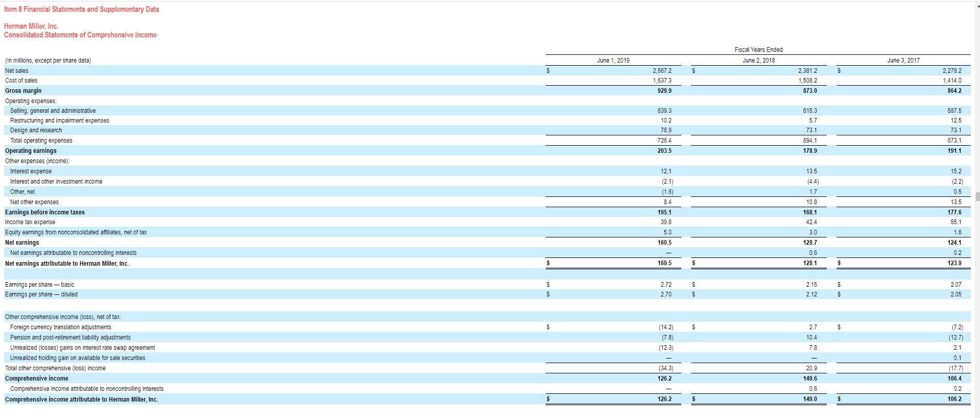Viewport: 980px width, 418px height.
Task: Click 'Earnings per share — basic' label
Action: coord(39,285)
